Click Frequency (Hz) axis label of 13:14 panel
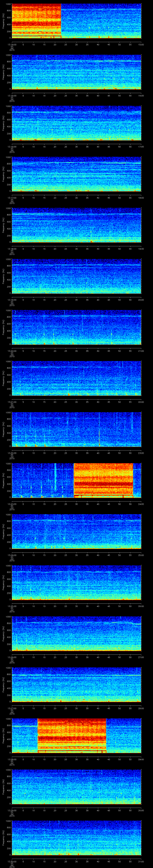Image resolution: width=153 pixels, height=868 pixels. pos(3,21)
